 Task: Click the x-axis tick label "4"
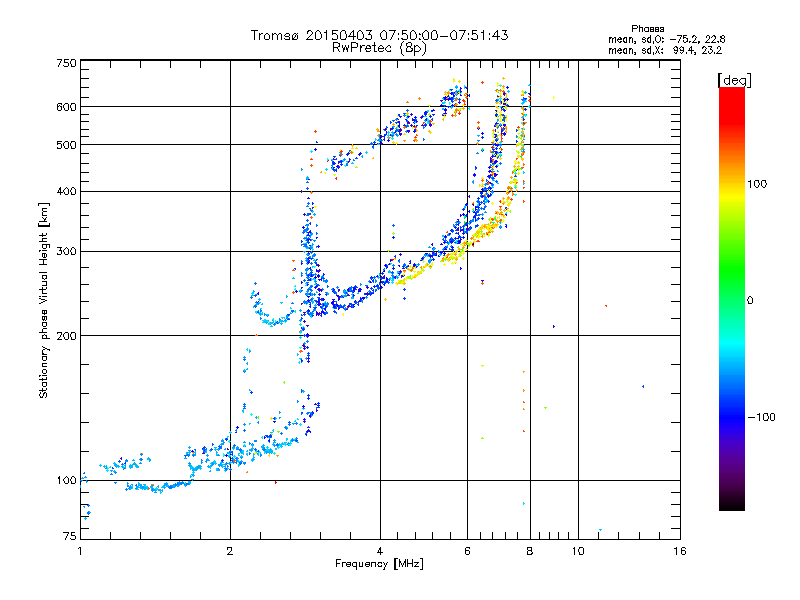coord(380,551)
